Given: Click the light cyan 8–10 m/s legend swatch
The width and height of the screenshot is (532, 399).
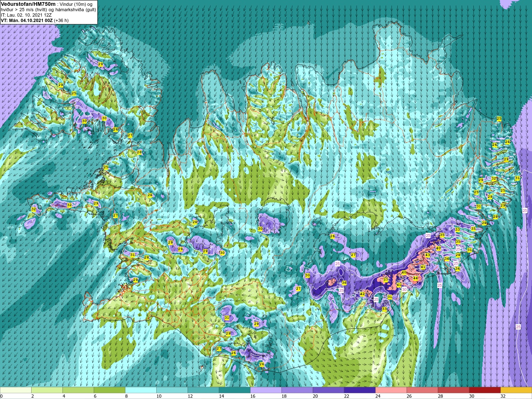Looking at the screenshot, I should tap(141, 390).
